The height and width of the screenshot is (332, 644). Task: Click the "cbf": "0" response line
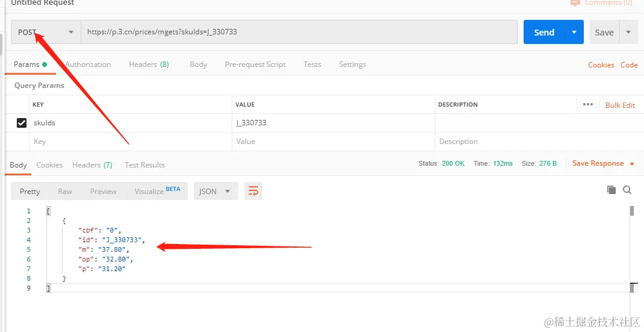(x=100, y=230)
